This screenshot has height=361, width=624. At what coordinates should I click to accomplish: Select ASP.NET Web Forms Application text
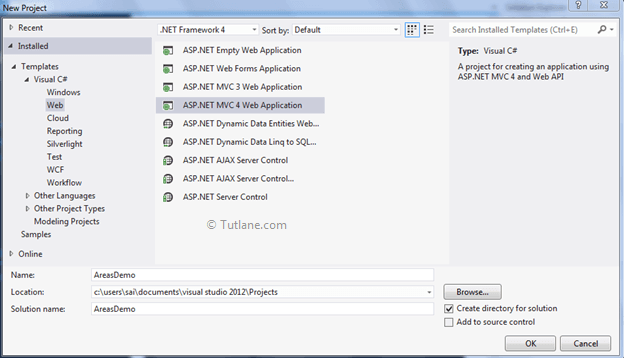click(x=242, y=69)
